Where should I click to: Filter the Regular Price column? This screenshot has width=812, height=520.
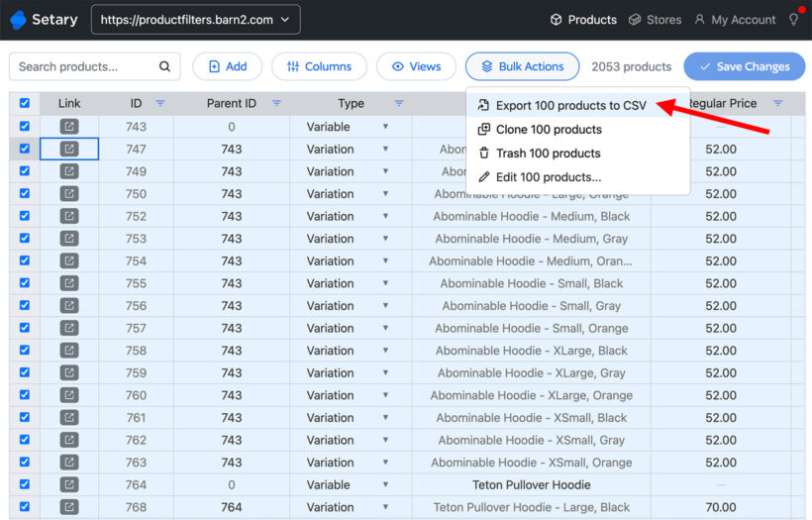click(x=777, y=103)
